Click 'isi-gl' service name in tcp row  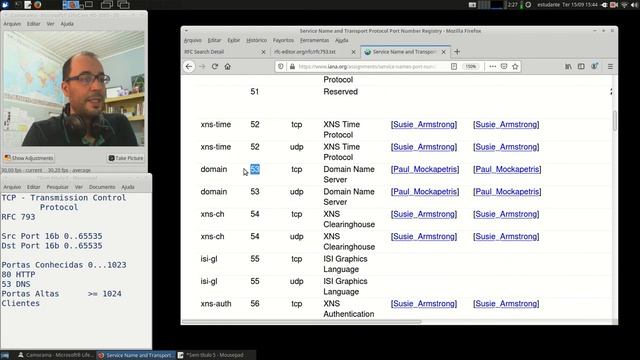pos(209,259)
